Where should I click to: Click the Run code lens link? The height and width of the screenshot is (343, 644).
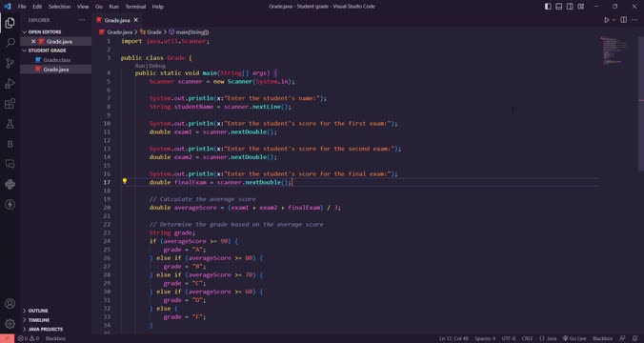pos(140,66)
